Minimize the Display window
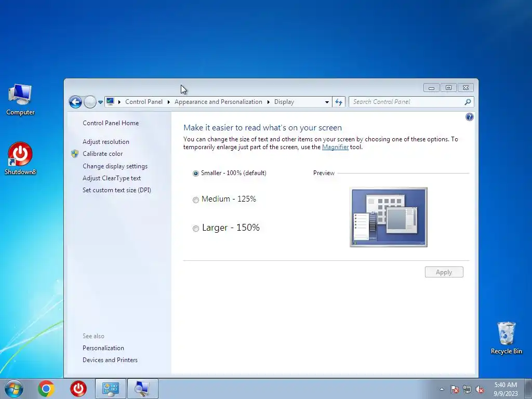Screen dimensions: 532x399 pyautogui.click(x=431, y=88)
